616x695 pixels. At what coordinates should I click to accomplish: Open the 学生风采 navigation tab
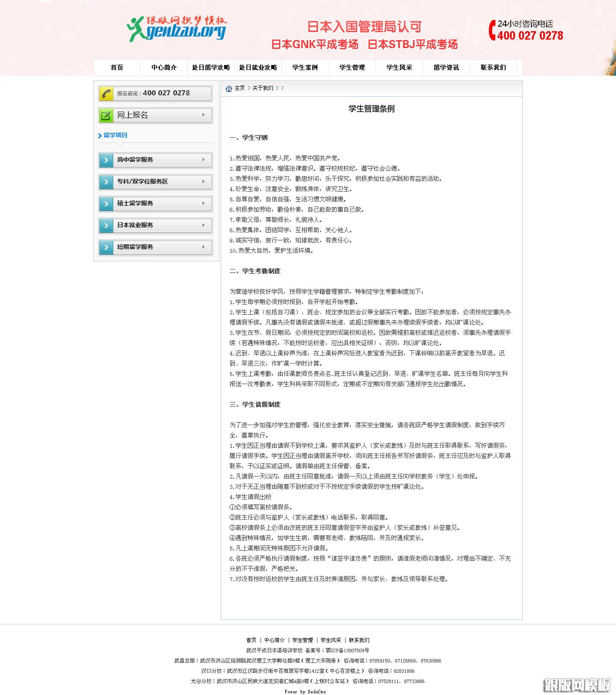[399, 68]
